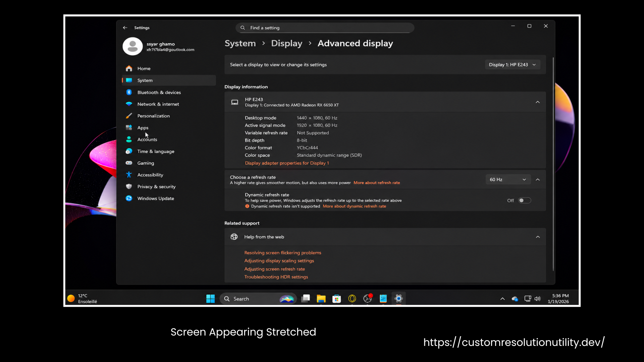Click the Desktop mode value 1440 × 1080, 60 Hz
The width and height of the screenshot is (644, 362).
point(317,118)
